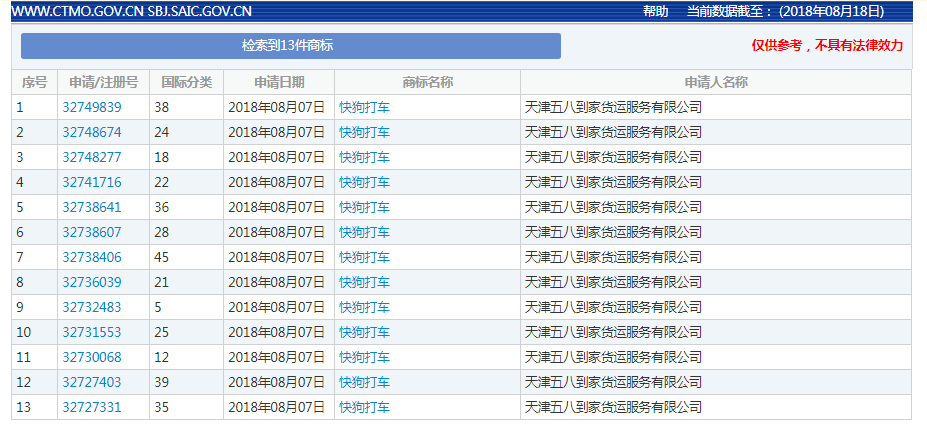The width and height of the screenshot is (927, 430).
Task: Select international class 5 cell
Action: (186, 308)
